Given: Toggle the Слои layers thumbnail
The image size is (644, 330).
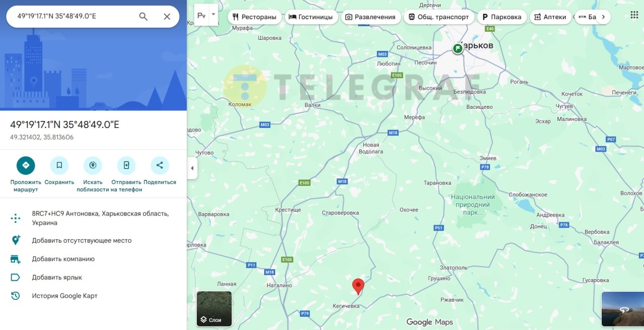Looking at the screenshot, I should click(214, 309).
